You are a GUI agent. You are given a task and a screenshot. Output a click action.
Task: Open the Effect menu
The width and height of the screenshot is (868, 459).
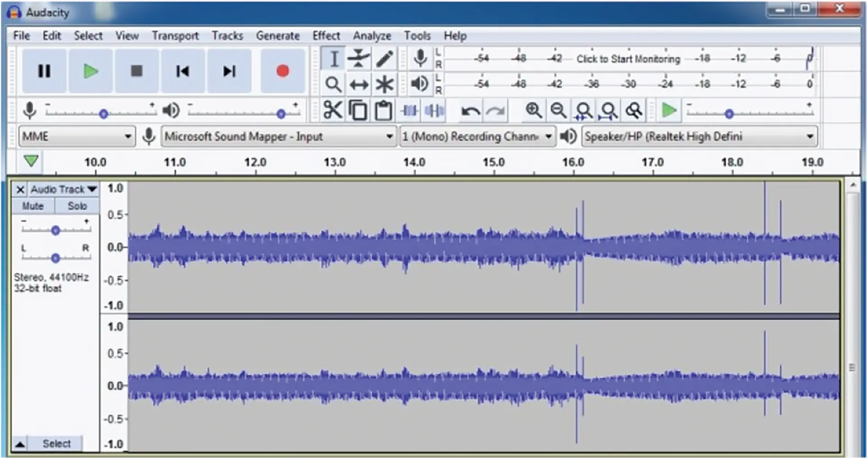[x=326, y=36]
